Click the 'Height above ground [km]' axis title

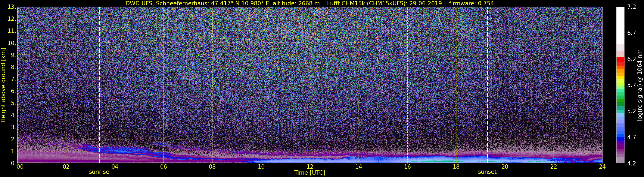click(3, 85)
